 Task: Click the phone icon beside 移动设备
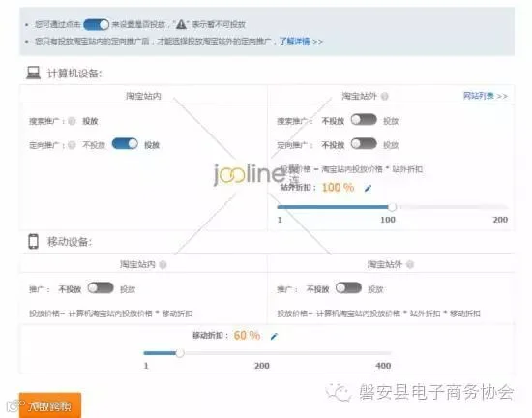point(33,241)
